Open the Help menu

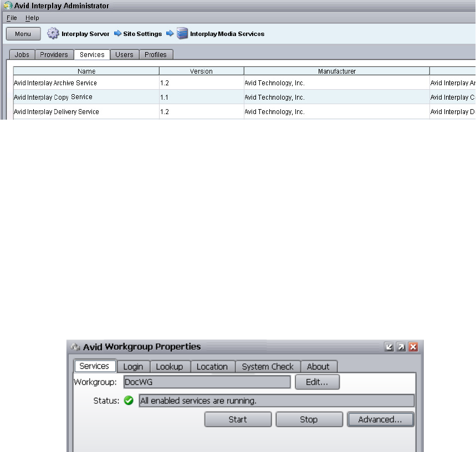coord(32,18)
